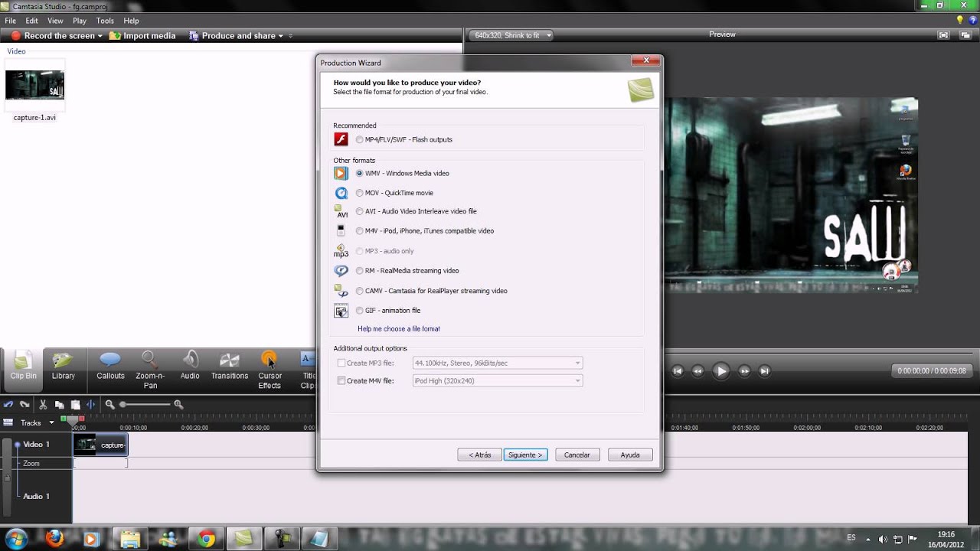The width and height of the screenshot is (980, 551).
Task: Click the Atrás back button
Action: (480, 455)
